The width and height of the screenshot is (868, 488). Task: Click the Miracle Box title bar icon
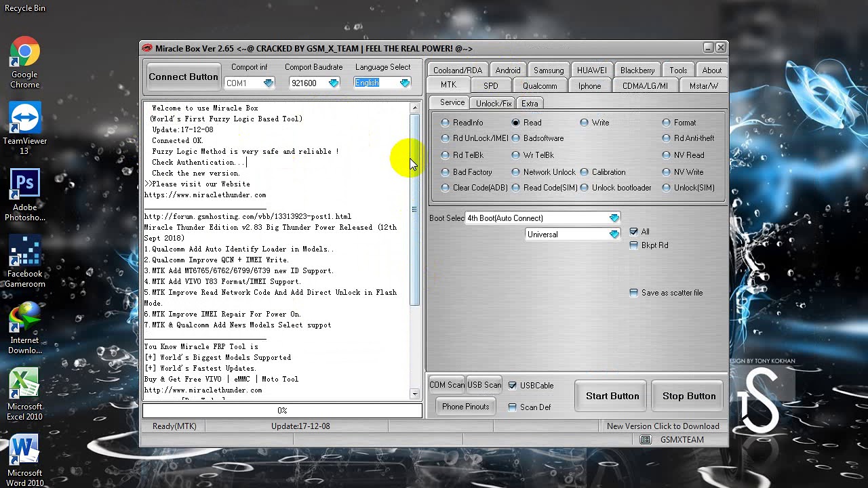click(147, 48)
